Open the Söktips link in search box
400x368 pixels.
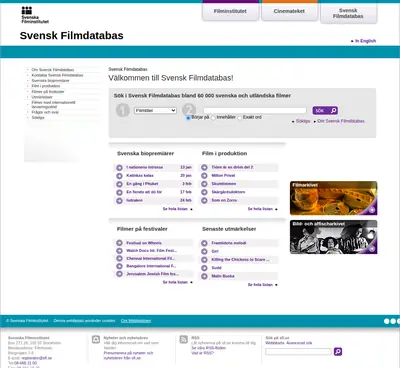point(303,121)
